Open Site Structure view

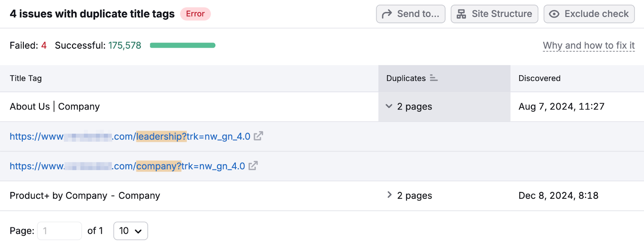click(494, 14)
